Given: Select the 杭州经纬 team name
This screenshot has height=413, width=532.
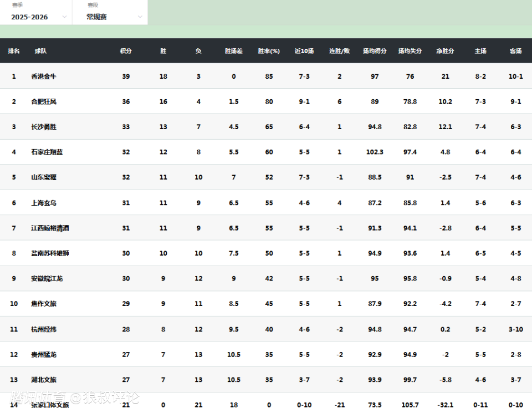Looking at the screenshot, I should [44, 329].
